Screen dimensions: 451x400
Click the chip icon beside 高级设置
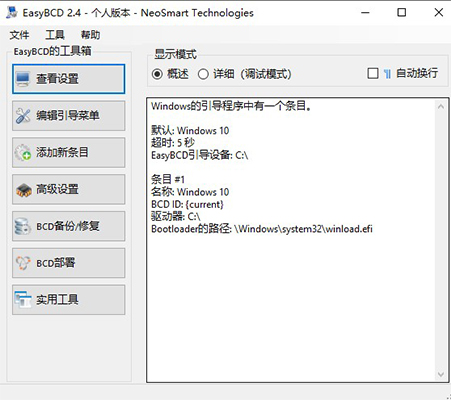point(23,190)
